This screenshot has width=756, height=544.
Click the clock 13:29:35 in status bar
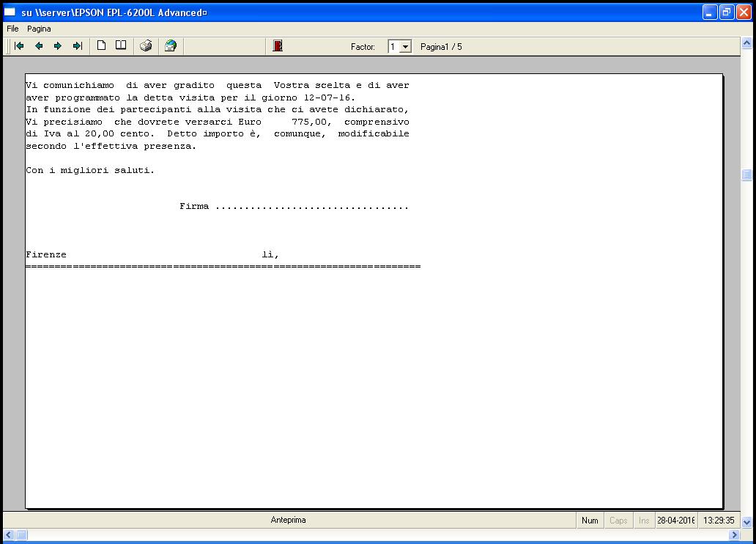(719, 521)
